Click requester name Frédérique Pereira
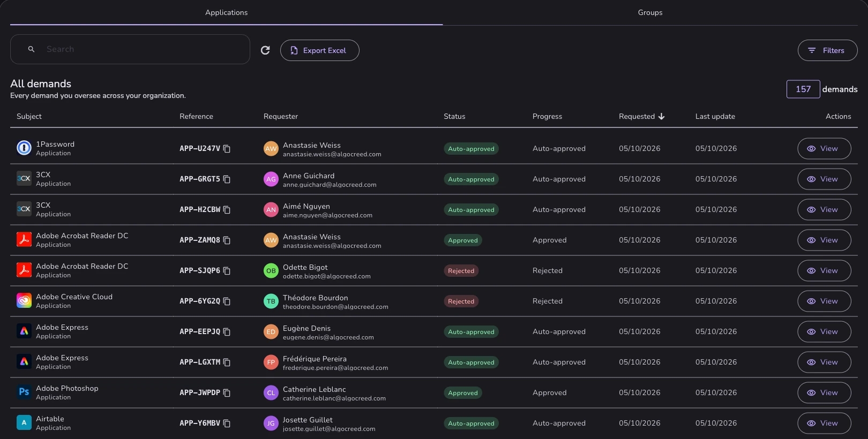This screenshot has width=868, height=439. point(315,359)
